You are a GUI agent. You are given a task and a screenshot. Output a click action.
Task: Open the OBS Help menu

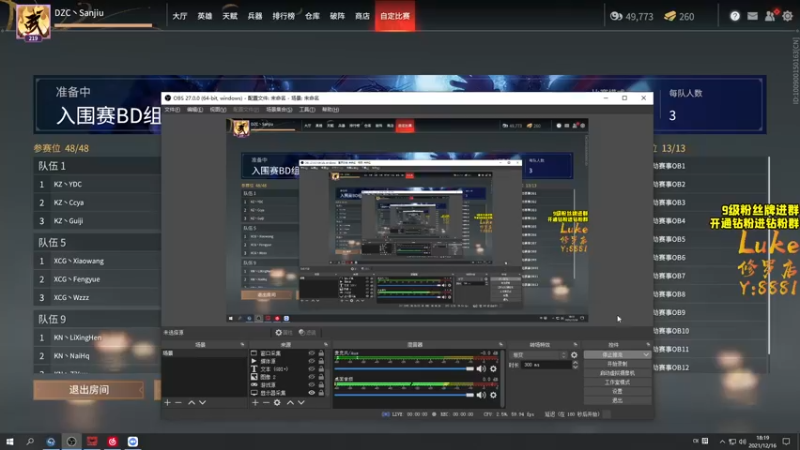330,110
